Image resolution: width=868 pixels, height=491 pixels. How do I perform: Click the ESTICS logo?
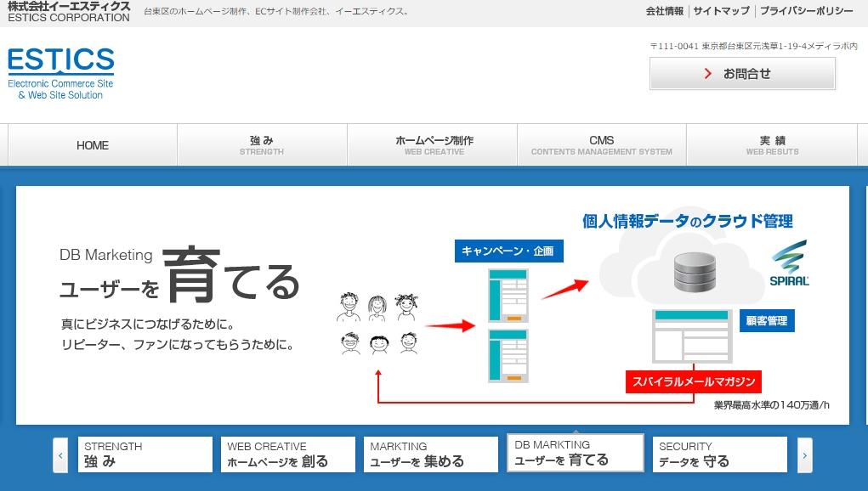pos(60,73)
